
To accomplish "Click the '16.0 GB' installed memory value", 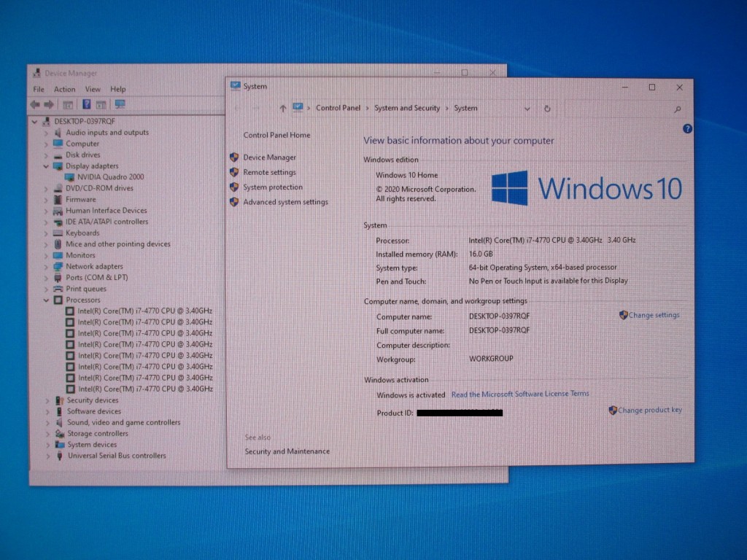I will [481, 254].
